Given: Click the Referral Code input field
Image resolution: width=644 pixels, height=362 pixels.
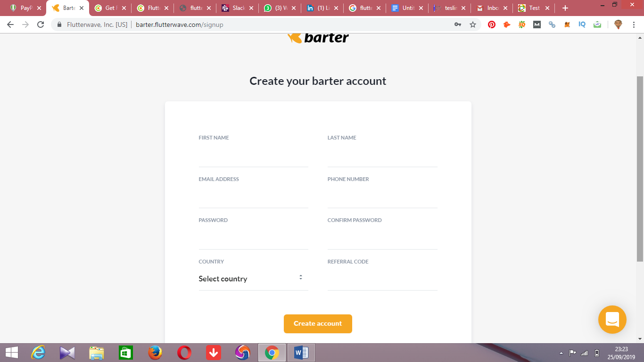Looking at the screenshot, I should 382,279.
